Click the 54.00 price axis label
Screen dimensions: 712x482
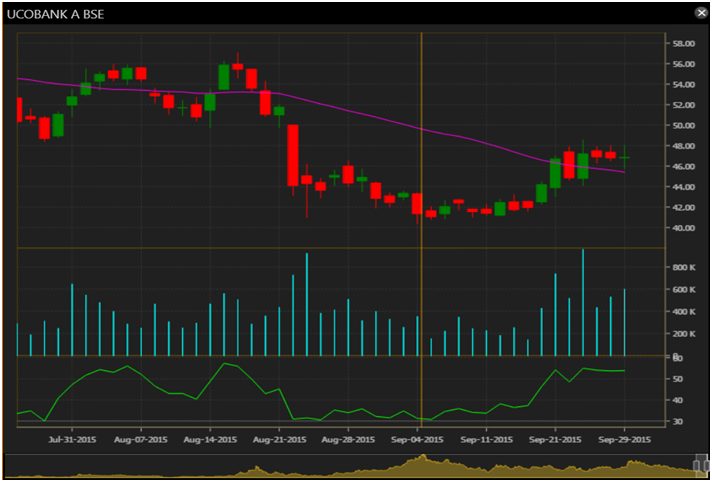684,84
